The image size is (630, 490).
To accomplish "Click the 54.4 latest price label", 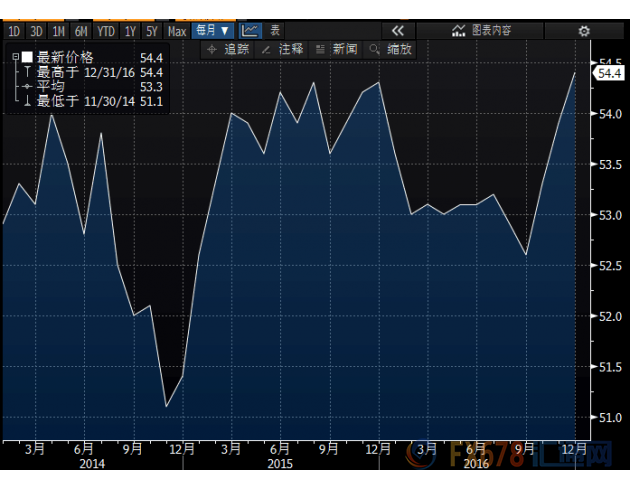I will 608,72.
